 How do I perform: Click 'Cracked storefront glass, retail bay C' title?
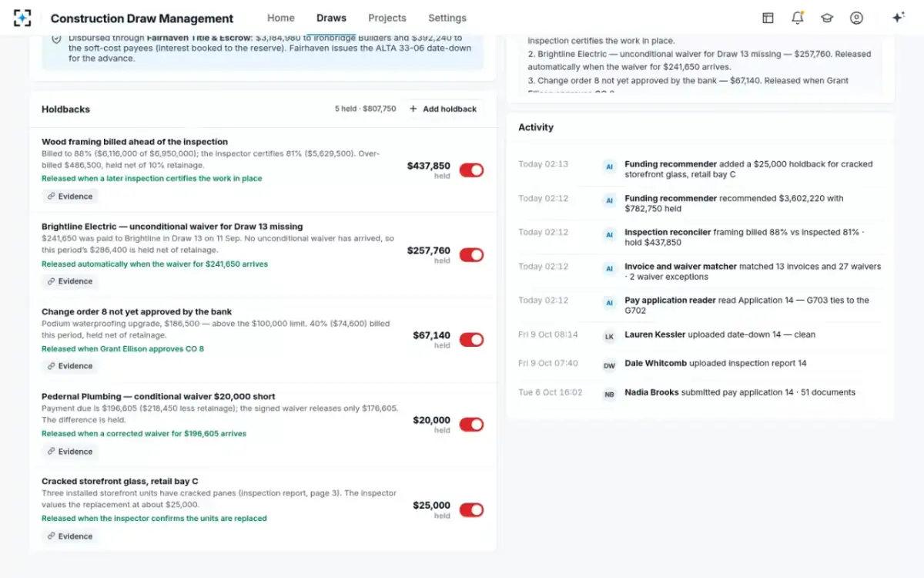click(119, 481)
